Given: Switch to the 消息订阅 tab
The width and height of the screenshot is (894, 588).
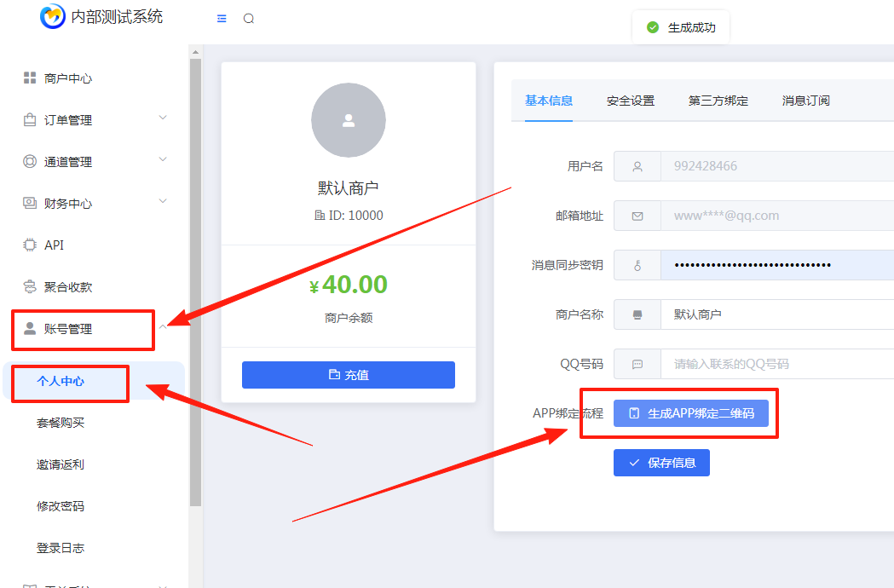Looking at the screenshot, I should coord(806,101).
